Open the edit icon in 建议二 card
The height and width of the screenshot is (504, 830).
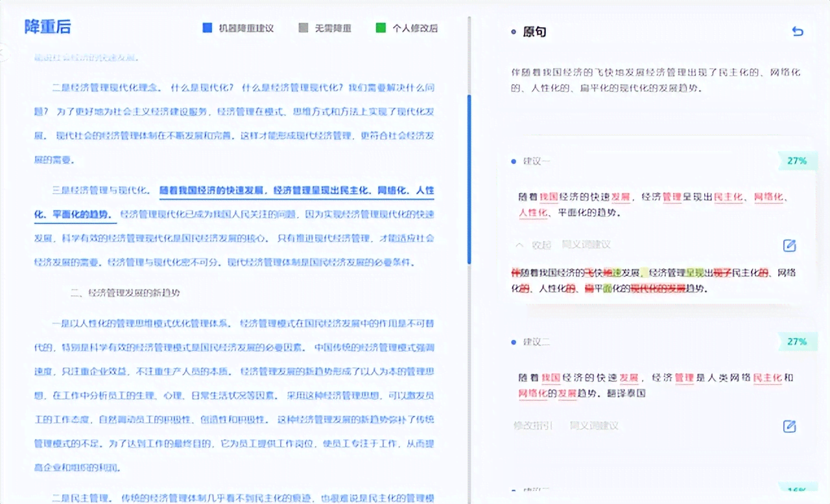pos(789,426)
